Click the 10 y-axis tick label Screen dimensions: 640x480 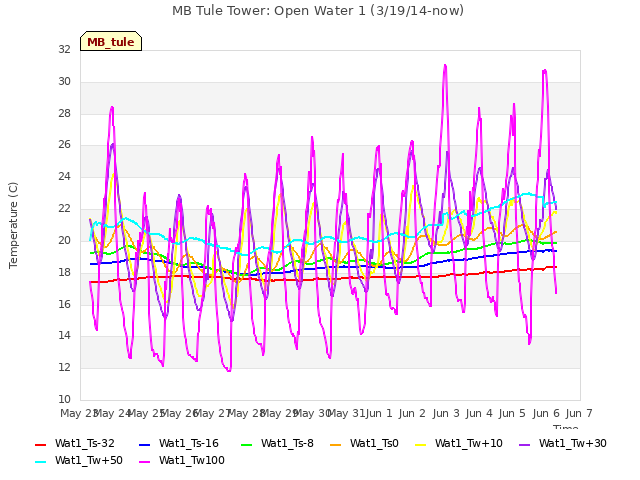64,399
